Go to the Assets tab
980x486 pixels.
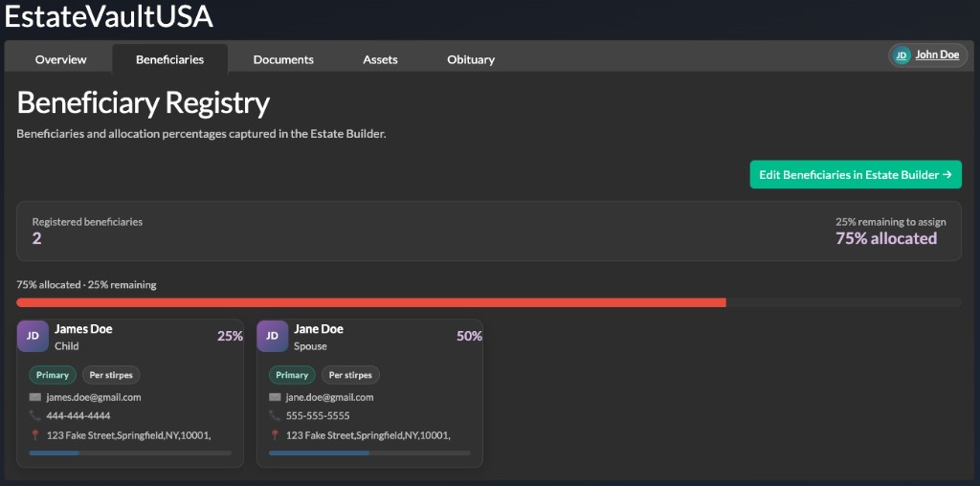pos(380,59)
